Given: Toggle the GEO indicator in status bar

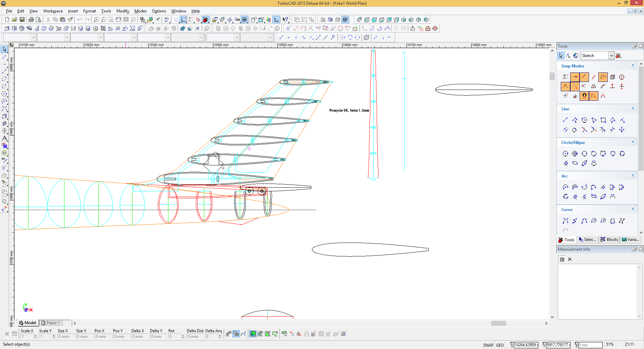Looking at the screenshot, I should (x=500, y=345).
